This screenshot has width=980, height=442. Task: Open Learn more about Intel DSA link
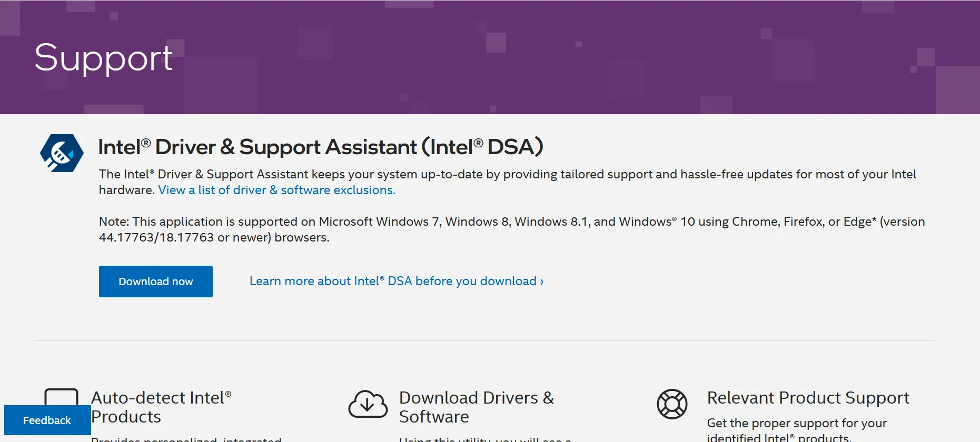[397, 281]
